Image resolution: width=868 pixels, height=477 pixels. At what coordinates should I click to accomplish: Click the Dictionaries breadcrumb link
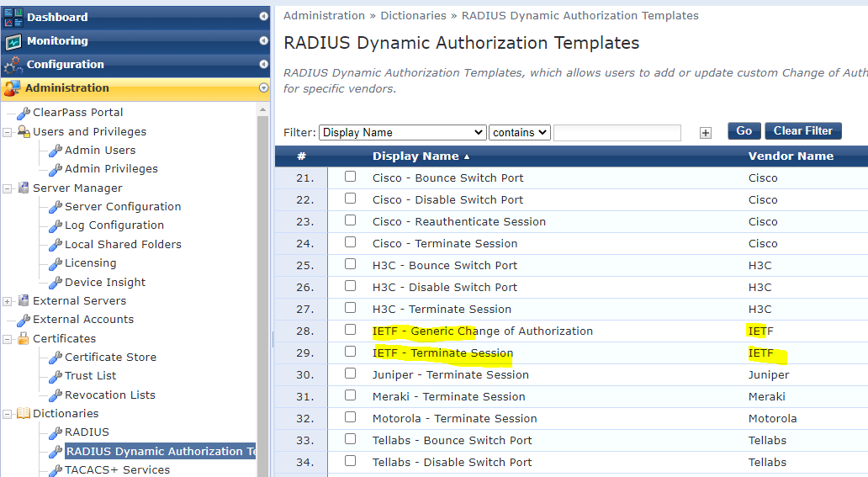coord(413,15)
